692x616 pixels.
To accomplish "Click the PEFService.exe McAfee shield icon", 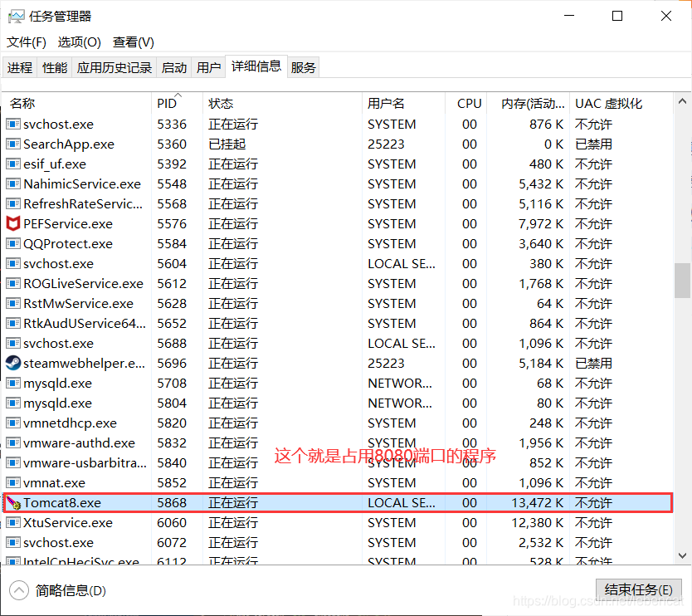I will (x=12, y=224).
